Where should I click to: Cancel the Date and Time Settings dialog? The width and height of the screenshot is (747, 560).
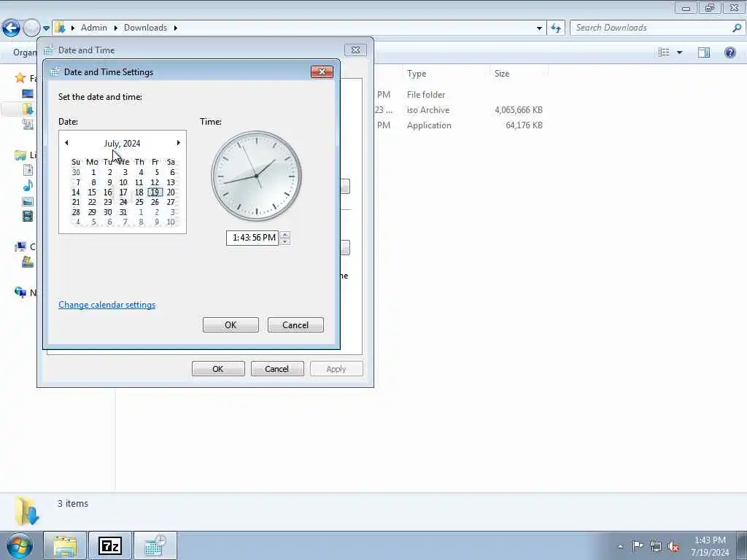click(x=295, y=324)
